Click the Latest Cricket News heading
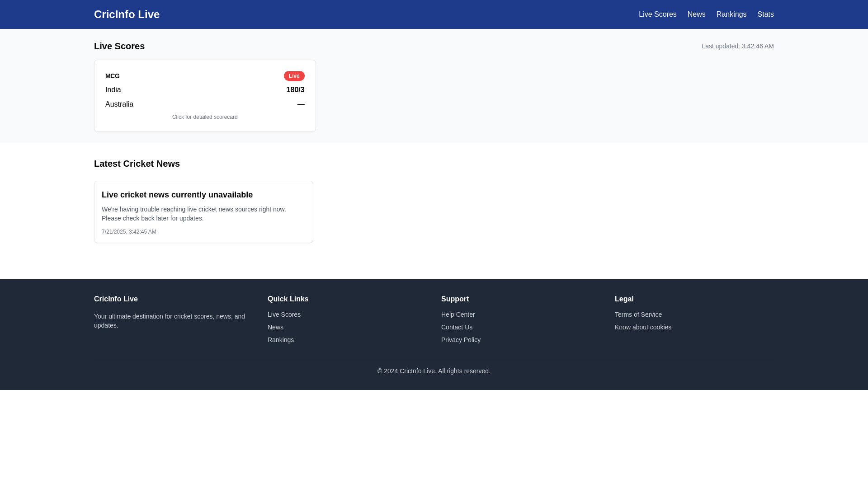 click(x=137, y=164)
